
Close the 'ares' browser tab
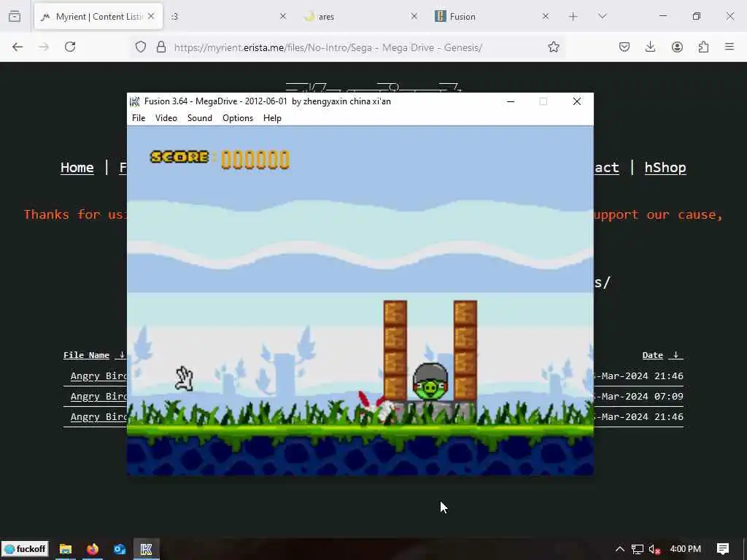pos(414,16)
